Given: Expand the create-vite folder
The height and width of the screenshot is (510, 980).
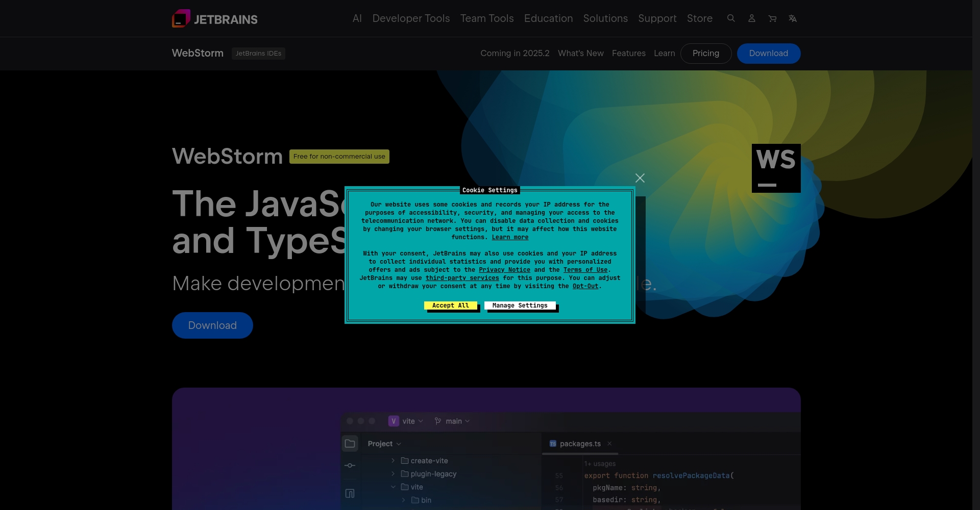Looking at the screenshot, I should click(x=393, y=461).
